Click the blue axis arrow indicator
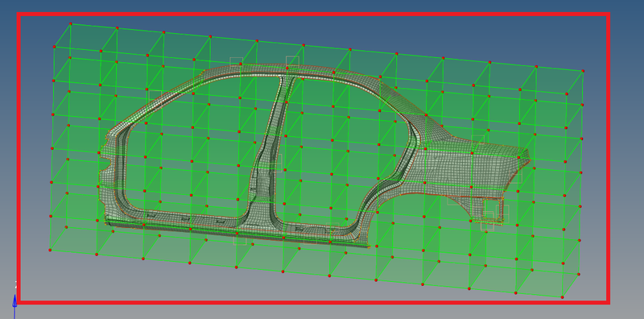Viewport: 644px width, 319px height. (x=14, y=302)
